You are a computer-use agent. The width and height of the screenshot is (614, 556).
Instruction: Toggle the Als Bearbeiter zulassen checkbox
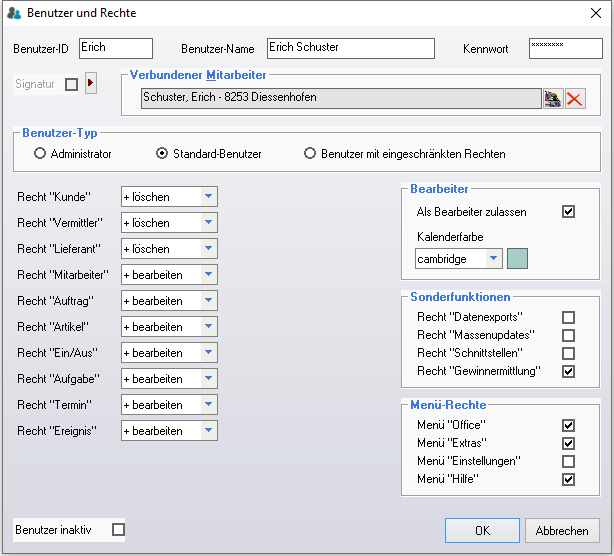point(568,212)
